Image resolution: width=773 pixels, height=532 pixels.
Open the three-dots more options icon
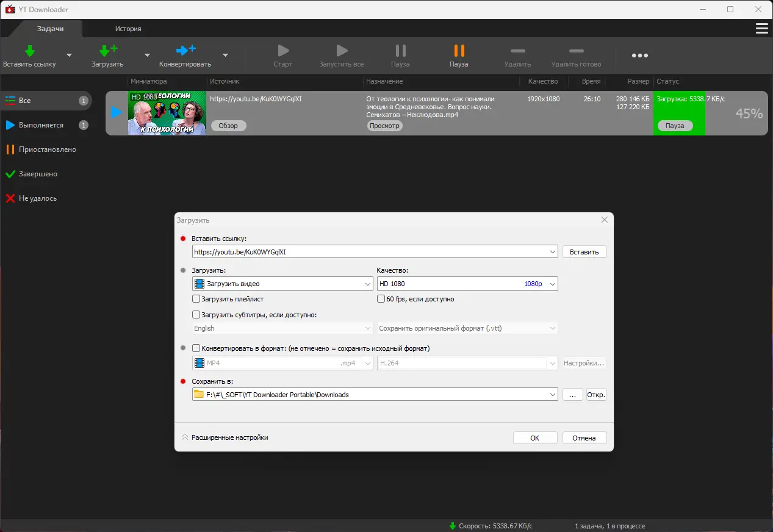tap(639, 56)
